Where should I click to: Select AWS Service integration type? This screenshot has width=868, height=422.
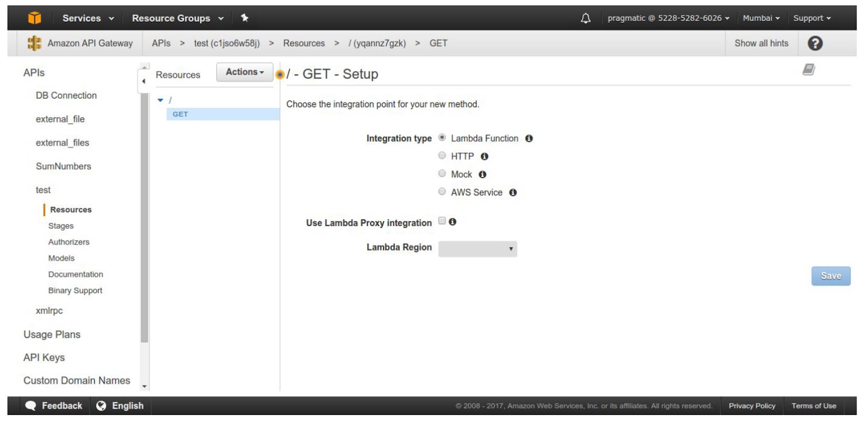coord(442,191)
